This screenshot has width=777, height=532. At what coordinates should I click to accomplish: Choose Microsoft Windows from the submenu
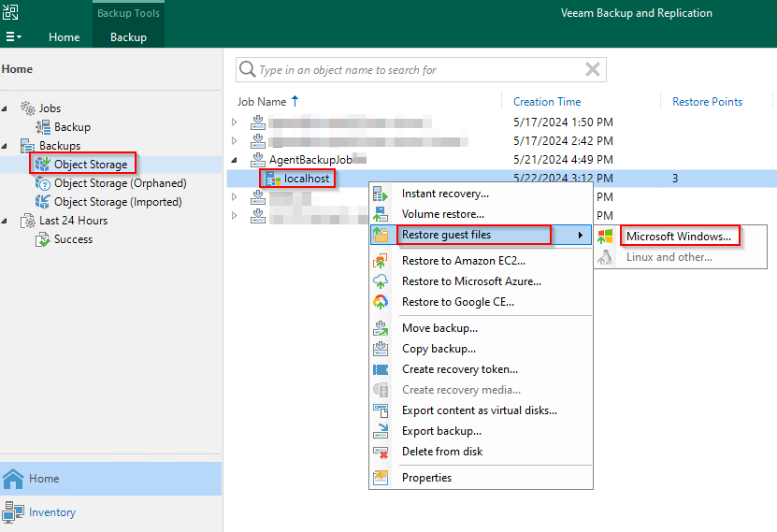tap(678, 237)
